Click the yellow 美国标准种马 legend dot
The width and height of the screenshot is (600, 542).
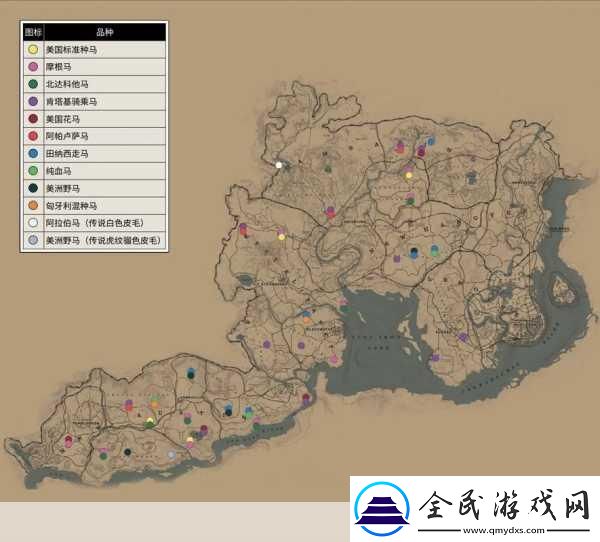33,49
